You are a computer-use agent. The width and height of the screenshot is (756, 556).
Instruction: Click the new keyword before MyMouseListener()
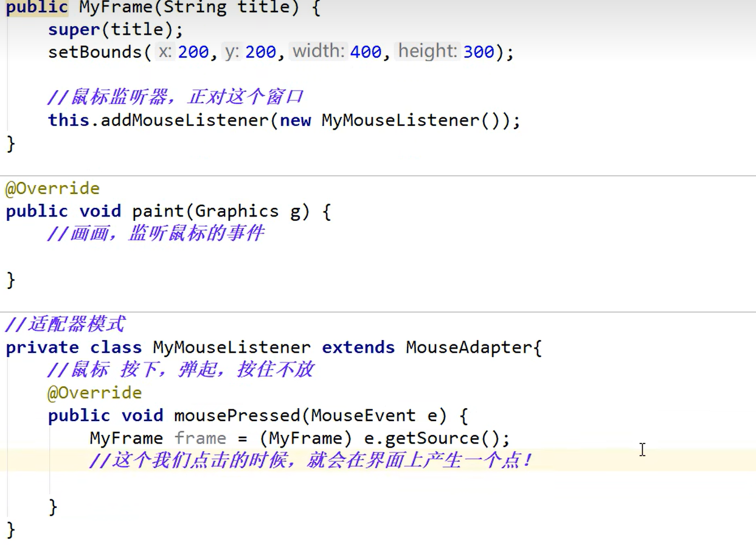coord(296,120)
